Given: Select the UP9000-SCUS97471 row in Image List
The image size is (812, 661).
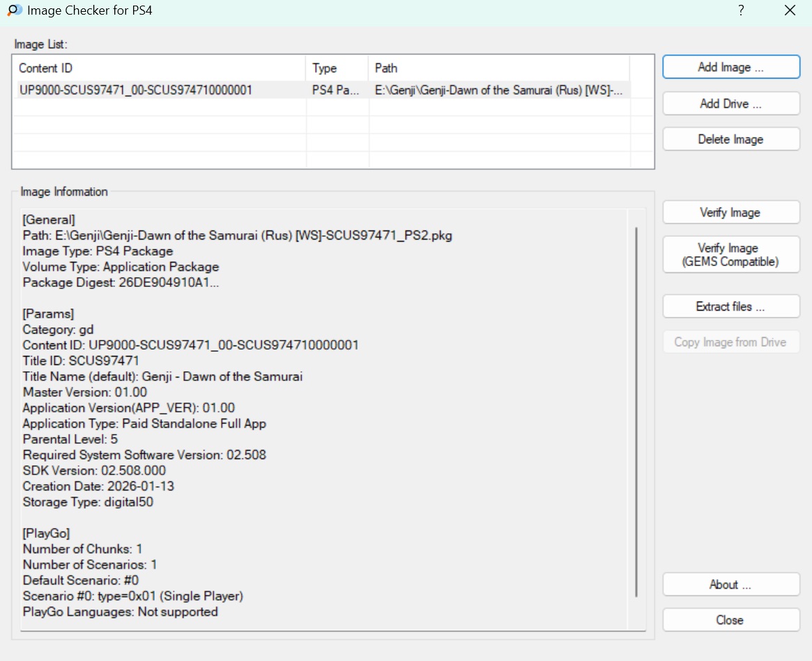Looking at the screenshot, I should pos(136,90).
